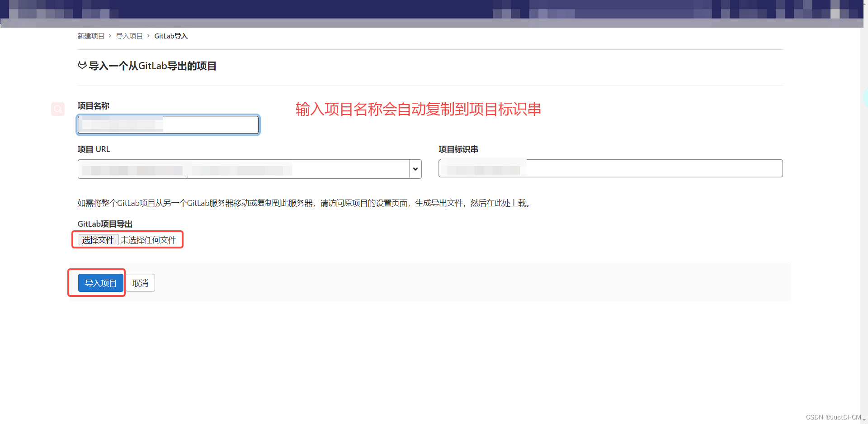The width and height of the screenshot is (868, 424).
Task: Open the 导入项目 breadcrumb link
Action: (129, 36)
